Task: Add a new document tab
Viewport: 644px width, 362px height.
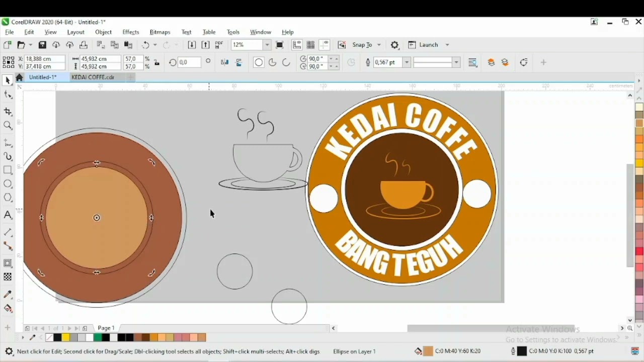Action: pos(130,77)
